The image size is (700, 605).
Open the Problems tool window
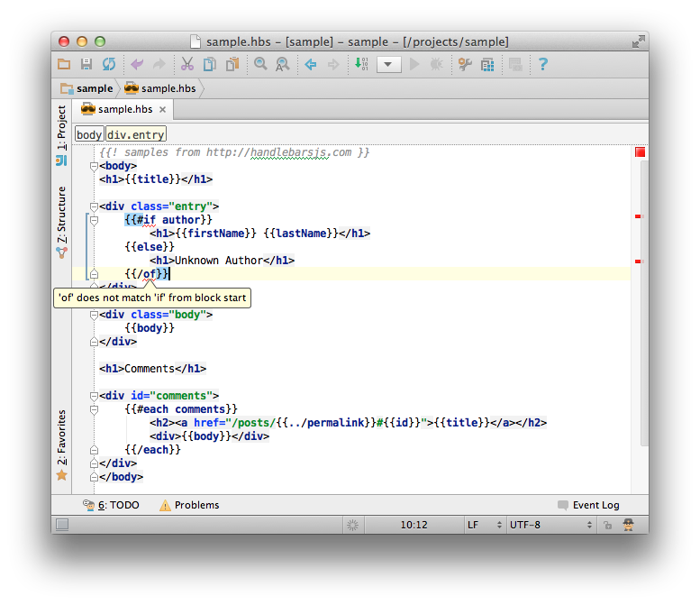click(190, 505)
